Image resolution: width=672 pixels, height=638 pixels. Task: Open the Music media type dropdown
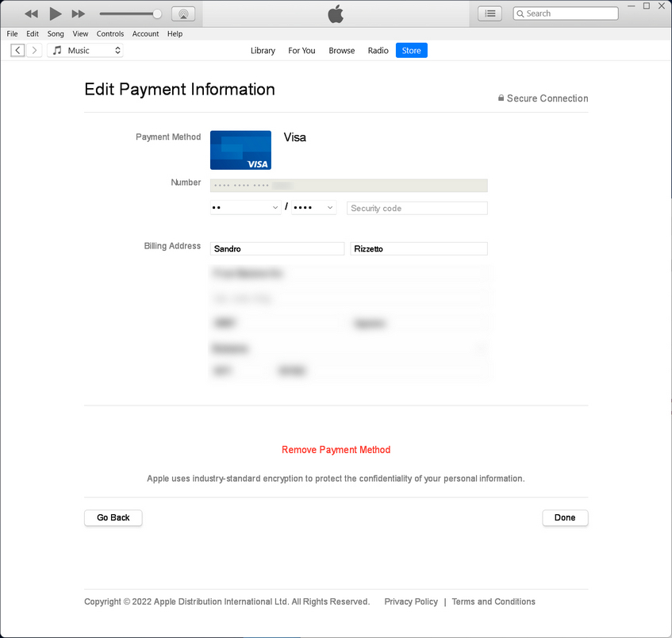(85, 50)
